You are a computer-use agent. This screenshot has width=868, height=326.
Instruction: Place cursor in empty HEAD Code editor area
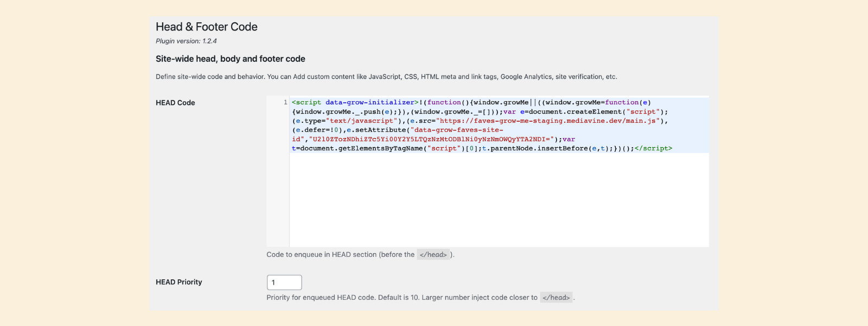pyautogui.click(x=498, y=200)
